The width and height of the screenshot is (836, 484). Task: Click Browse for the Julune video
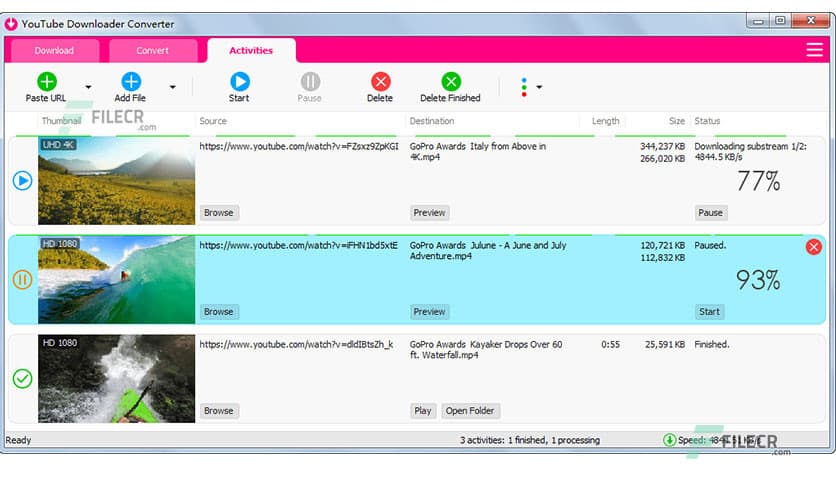click(x=219, y=312)
